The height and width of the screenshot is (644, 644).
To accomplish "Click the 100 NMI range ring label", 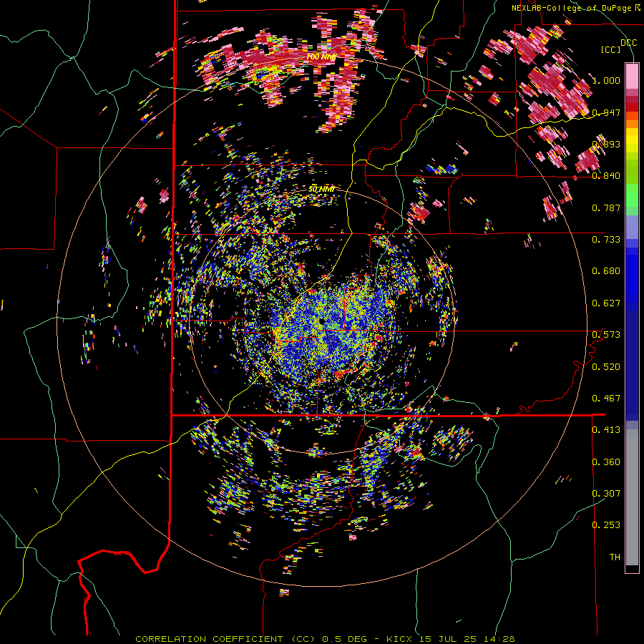I will (x=321, y=57).
